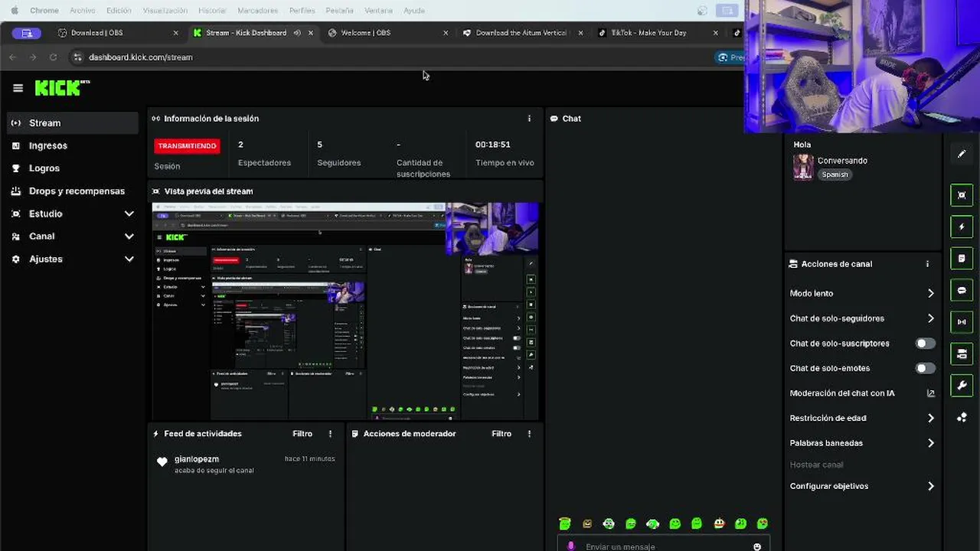This screenshot has height=551, width=980.
Task: Open the Apple menu
Action: [x=14, y=11]
